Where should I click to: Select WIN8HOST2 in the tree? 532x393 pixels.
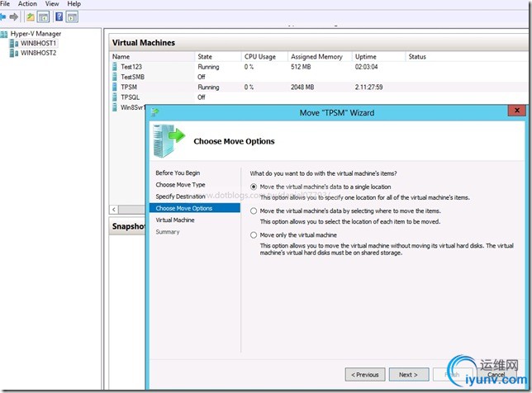(38, 53)
